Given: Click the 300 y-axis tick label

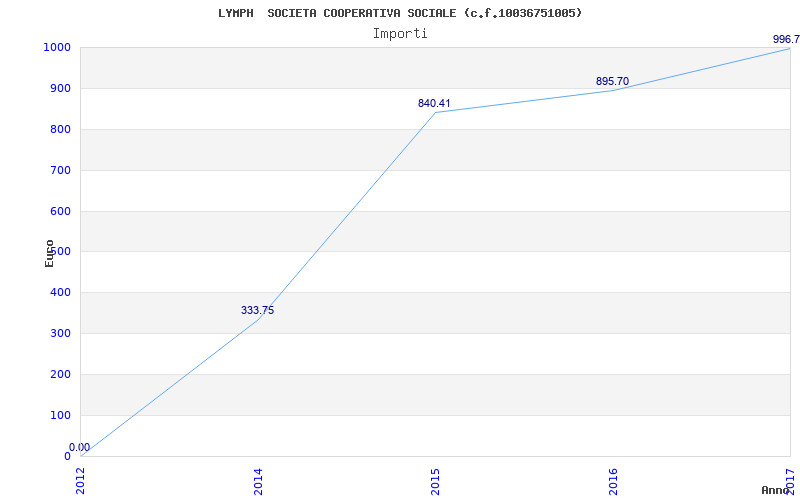Looking at the screenshot, I should click(60, 333).
